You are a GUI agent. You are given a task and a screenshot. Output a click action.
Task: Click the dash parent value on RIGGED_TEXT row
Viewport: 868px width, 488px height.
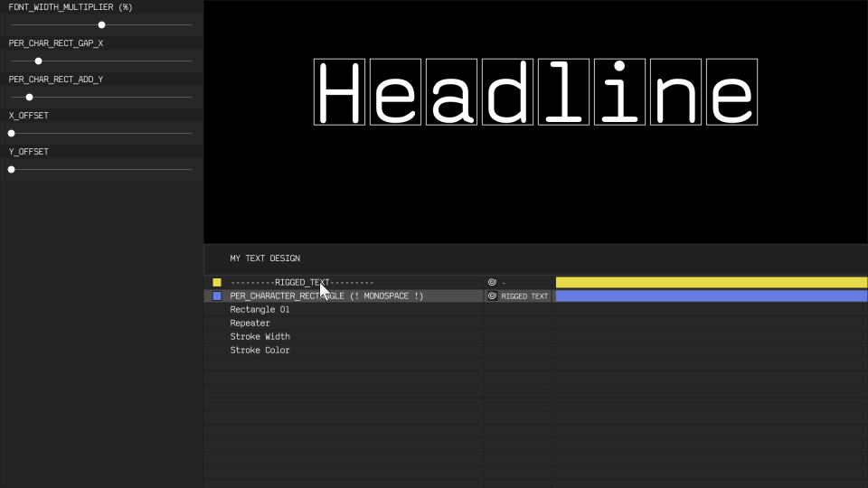pos(504,282)
